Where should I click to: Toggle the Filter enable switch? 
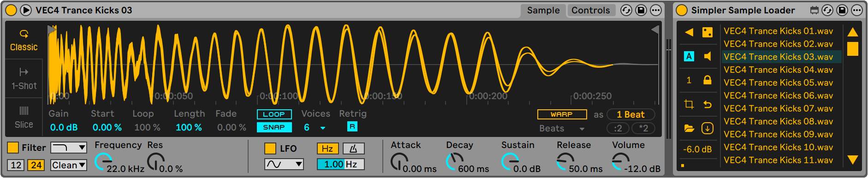tap(13, 148)
